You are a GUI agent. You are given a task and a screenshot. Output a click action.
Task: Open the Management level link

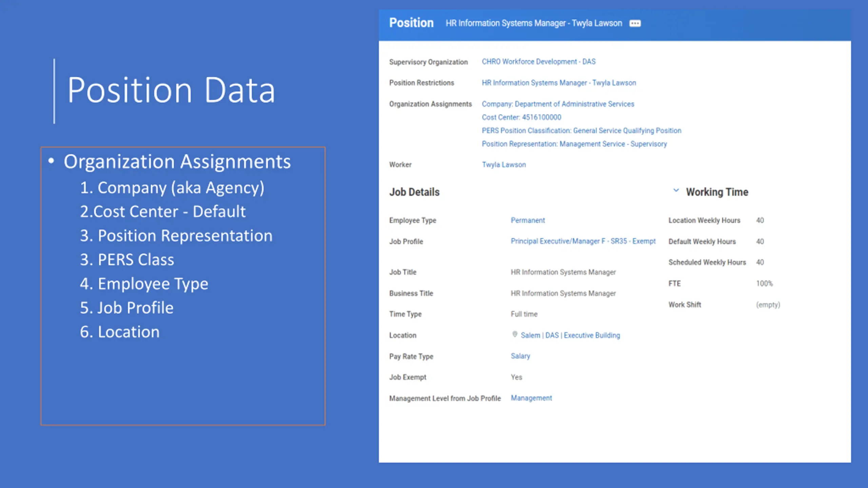click(x=531, y=398)
